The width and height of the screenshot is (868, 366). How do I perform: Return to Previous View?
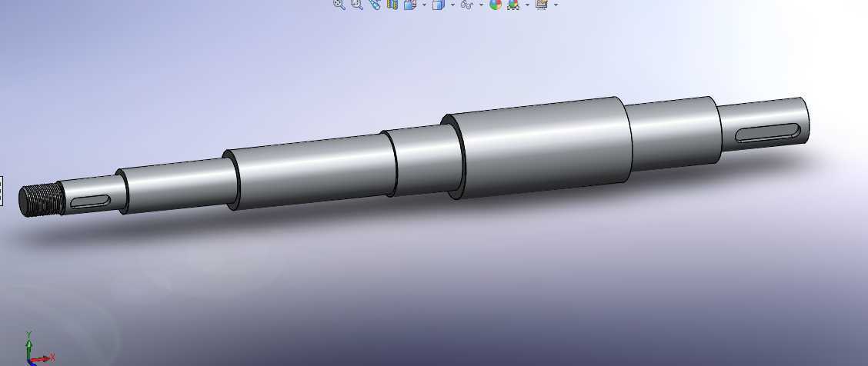375,5
